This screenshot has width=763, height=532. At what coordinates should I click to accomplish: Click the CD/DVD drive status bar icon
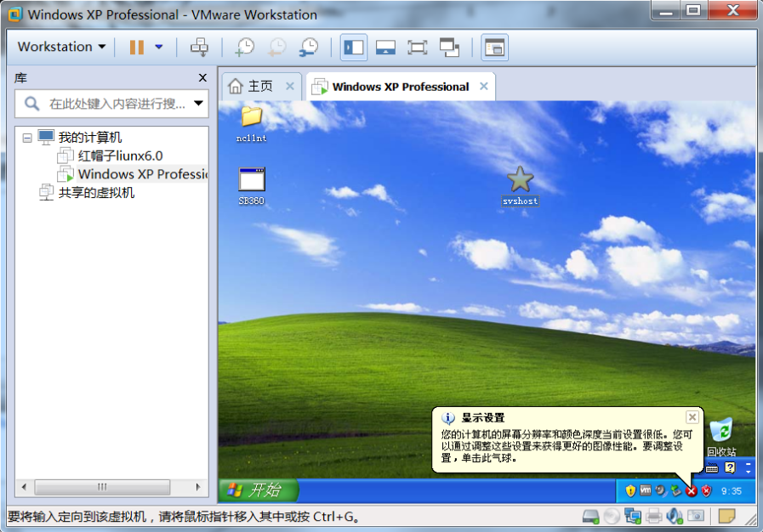[612, 517]
